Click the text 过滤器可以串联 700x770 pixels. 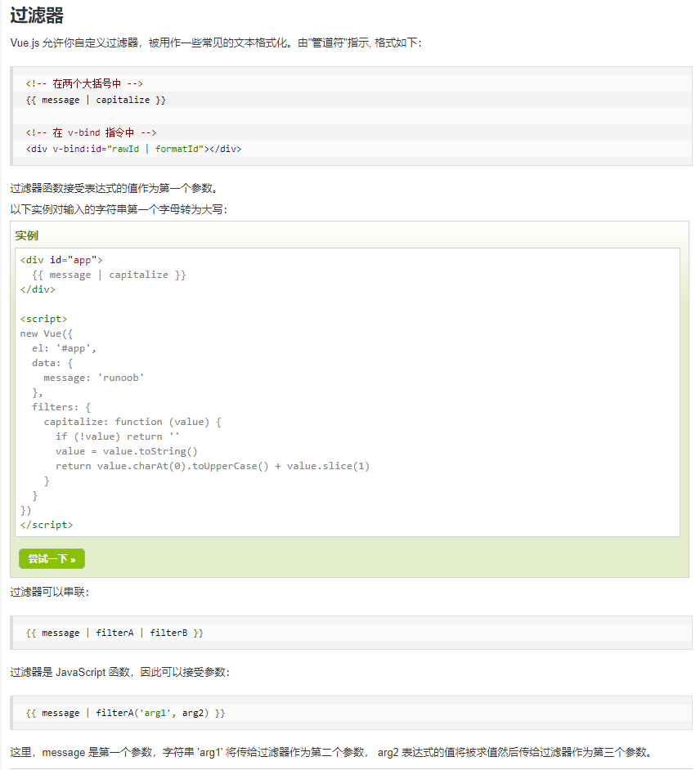(49, 593)
